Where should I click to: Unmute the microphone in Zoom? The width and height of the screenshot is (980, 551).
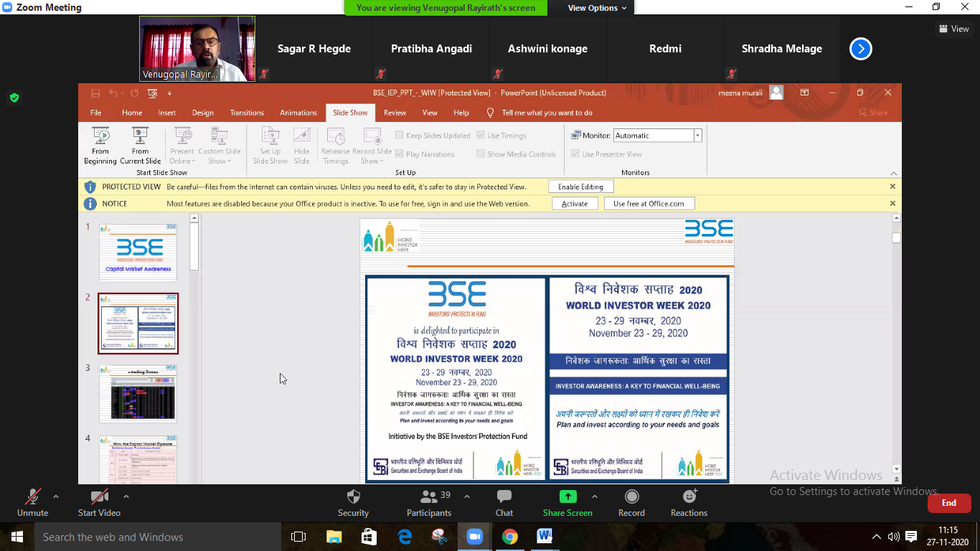coord(32,502)
